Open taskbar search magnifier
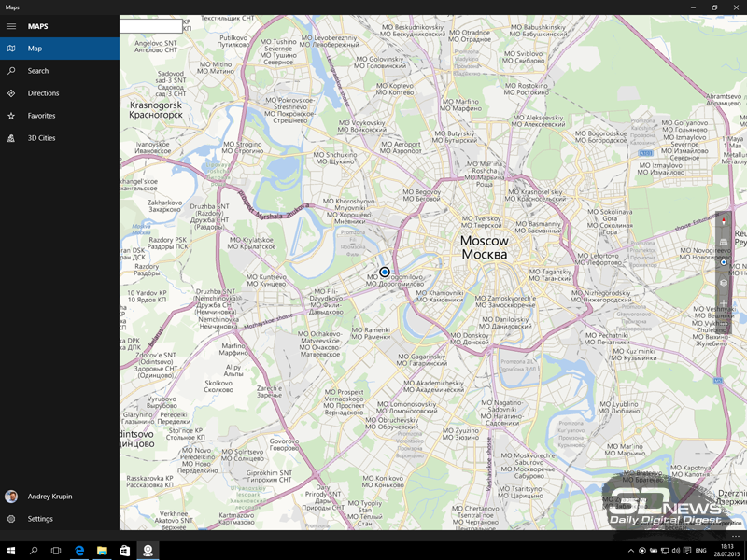This screenshot has width=747, height=560. click(34, 551)
